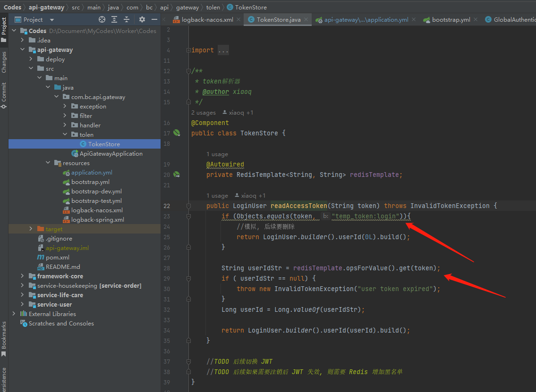Hide the Project tool window with the minus icon

154,19
